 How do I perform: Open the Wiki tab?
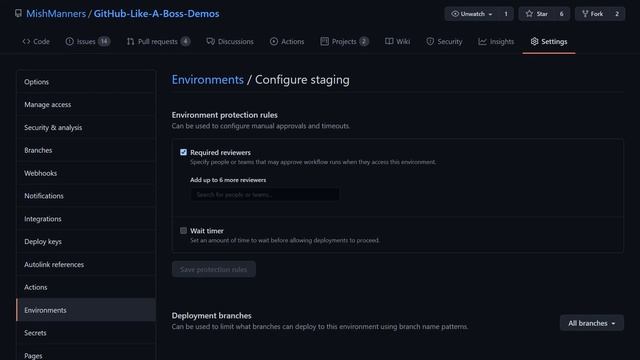click(397, 42)
